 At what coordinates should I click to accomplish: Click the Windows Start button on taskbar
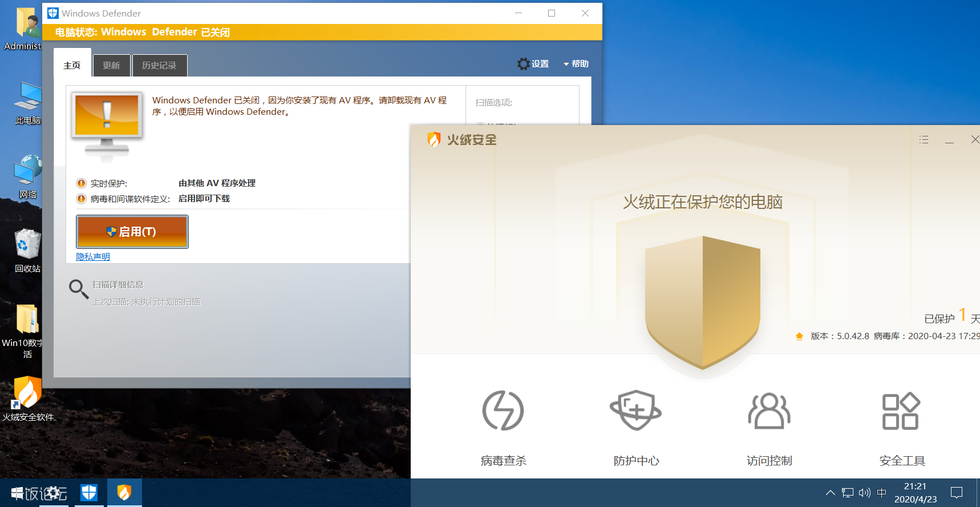(17, 493)
